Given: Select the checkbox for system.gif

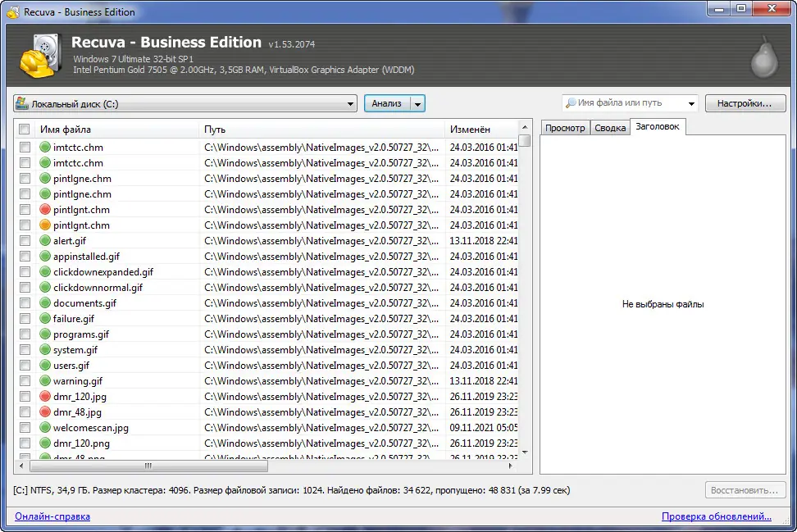Looking at the screenshot, I should pos(25,349).
